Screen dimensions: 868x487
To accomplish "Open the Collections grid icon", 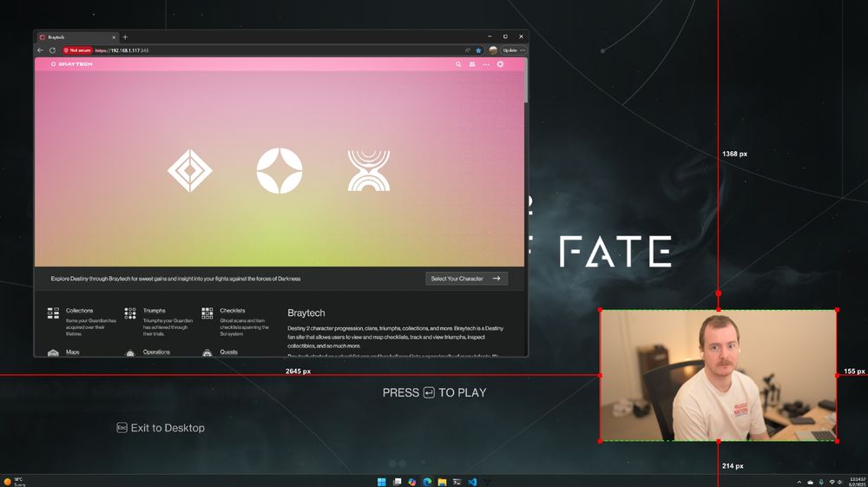I will [53, 313].
